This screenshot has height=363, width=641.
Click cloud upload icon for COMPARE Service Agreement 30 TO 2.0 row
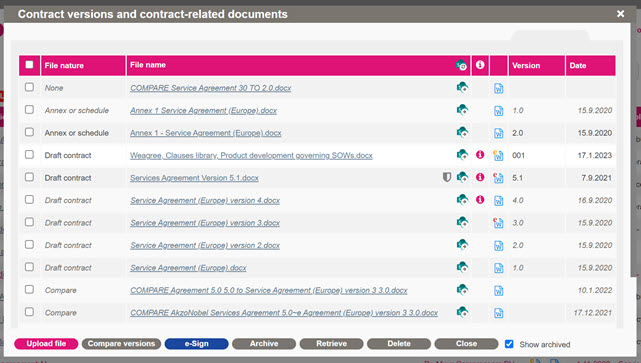(462, 87)
